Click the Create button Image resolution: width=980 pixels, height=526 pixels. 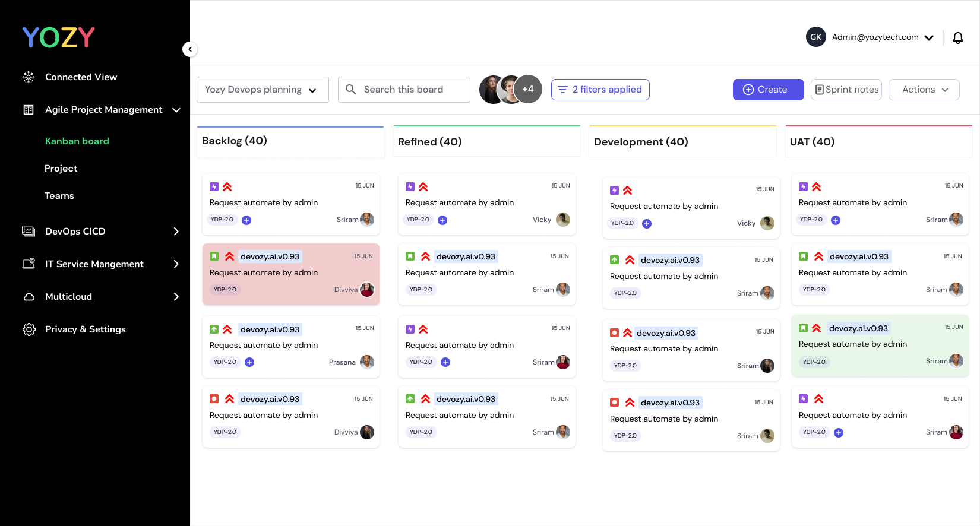coord(768,90)
